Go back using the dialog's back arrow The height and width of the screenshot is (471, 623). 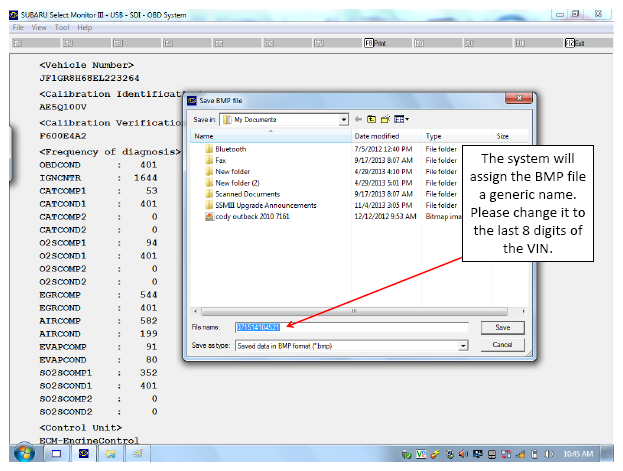click(x=358, y=119)
